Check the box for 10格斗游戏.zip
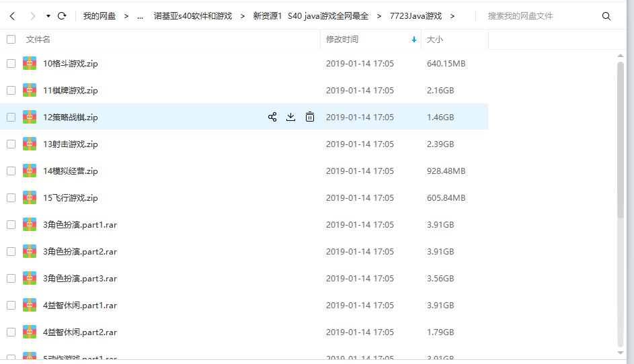 11,63
